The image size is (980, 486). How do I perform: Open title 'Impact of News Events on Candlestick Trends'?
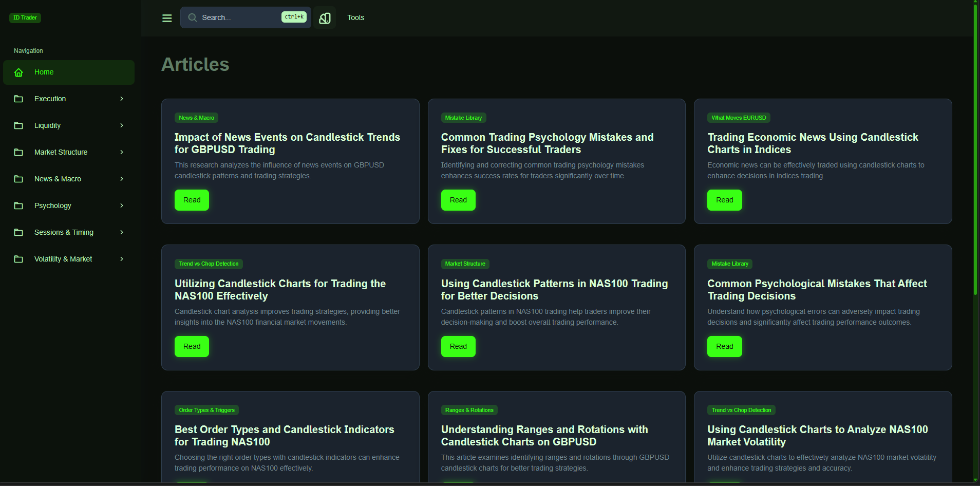pyautogui.click(x=287, y=143)
